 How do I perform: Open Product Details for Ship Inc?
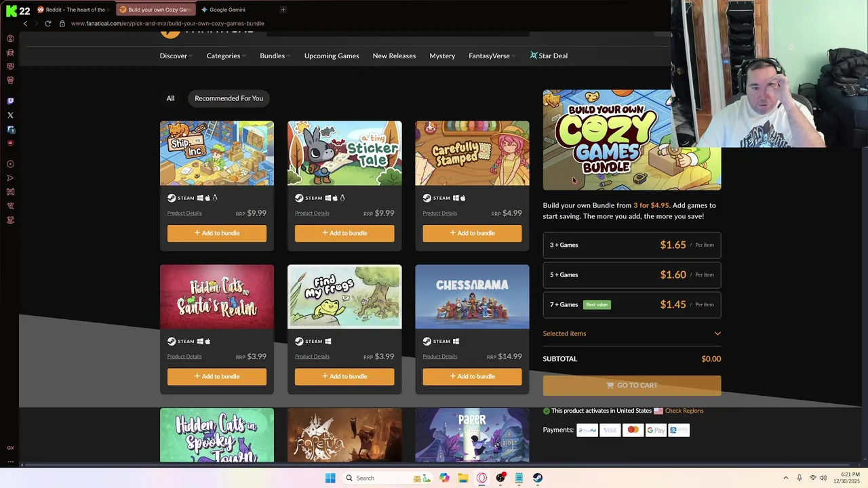pos(184,213)
